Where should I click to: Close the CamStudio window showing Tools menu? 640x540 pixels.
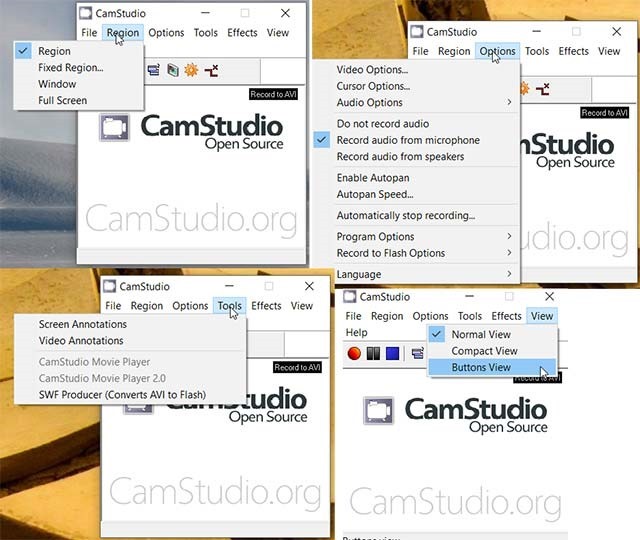pos(309,286)
